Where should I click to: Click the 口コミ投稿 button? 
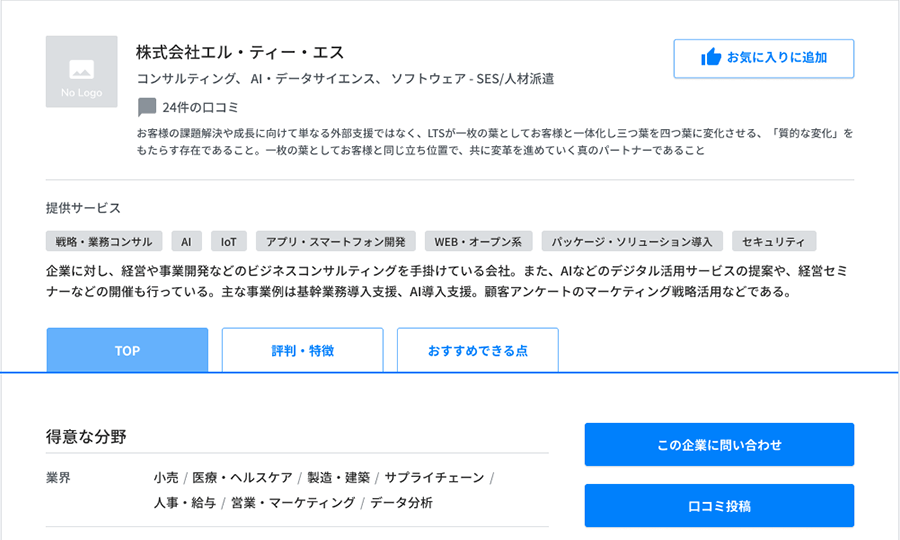719,506
